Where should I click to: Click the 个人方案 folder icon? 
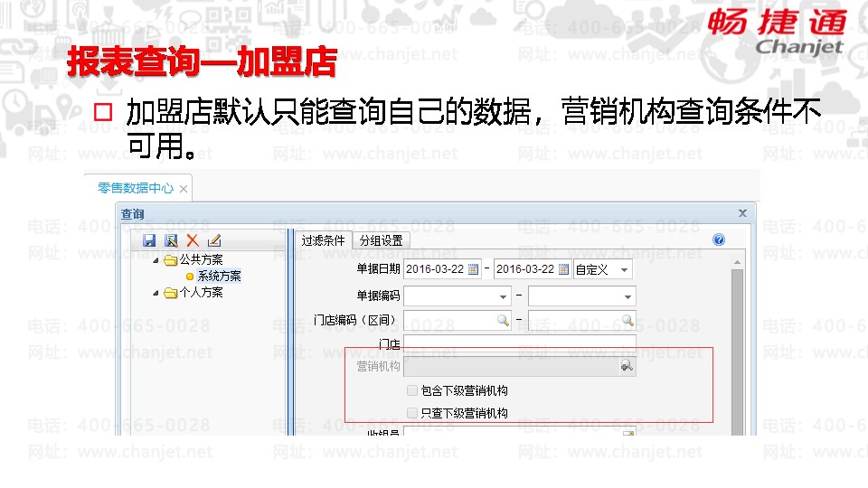click(171, 293)
